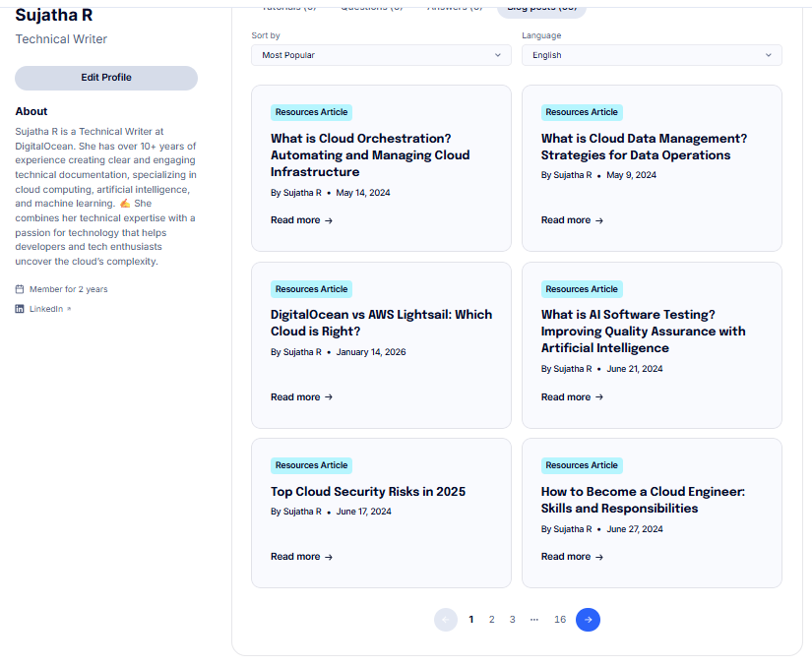Go to pagination page 2
The width and height of the screenshot is (812, 666).
pos(491,620)
